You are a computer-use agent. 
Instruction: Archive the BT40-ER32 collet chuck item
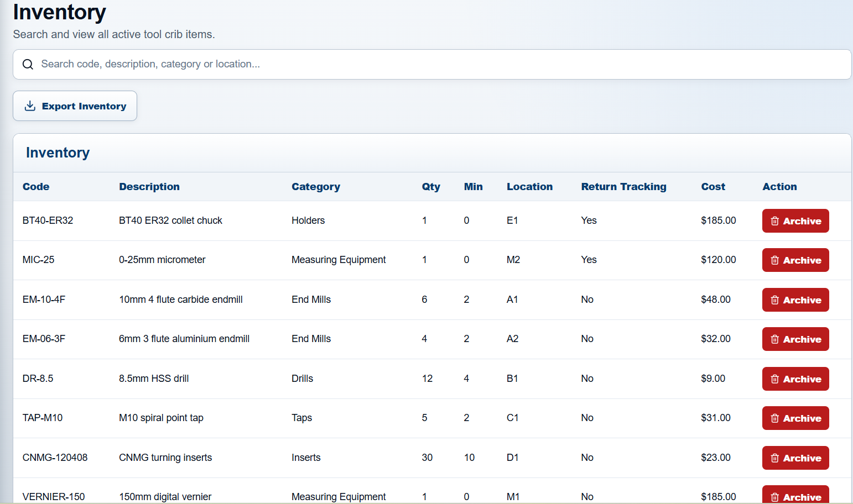click(795, 221)
